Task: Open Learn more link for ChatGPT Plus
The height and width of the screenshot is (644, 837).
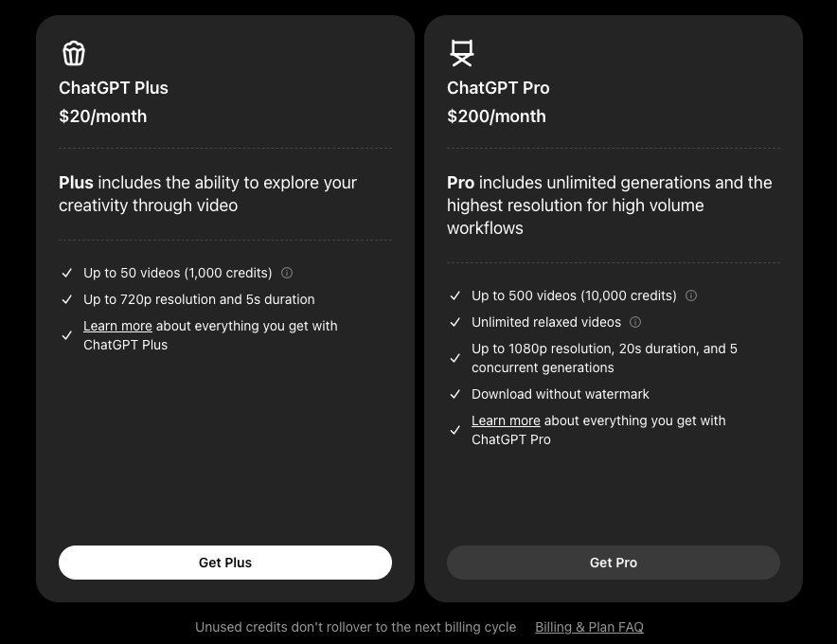Action: [117, 326]
